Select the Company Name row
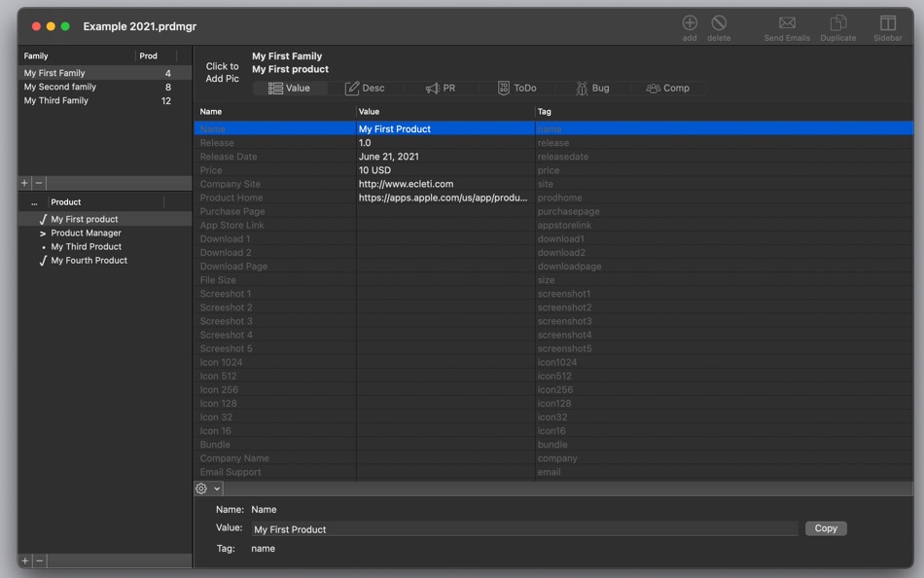Screen dimensions: 924x578 [554, 458]
